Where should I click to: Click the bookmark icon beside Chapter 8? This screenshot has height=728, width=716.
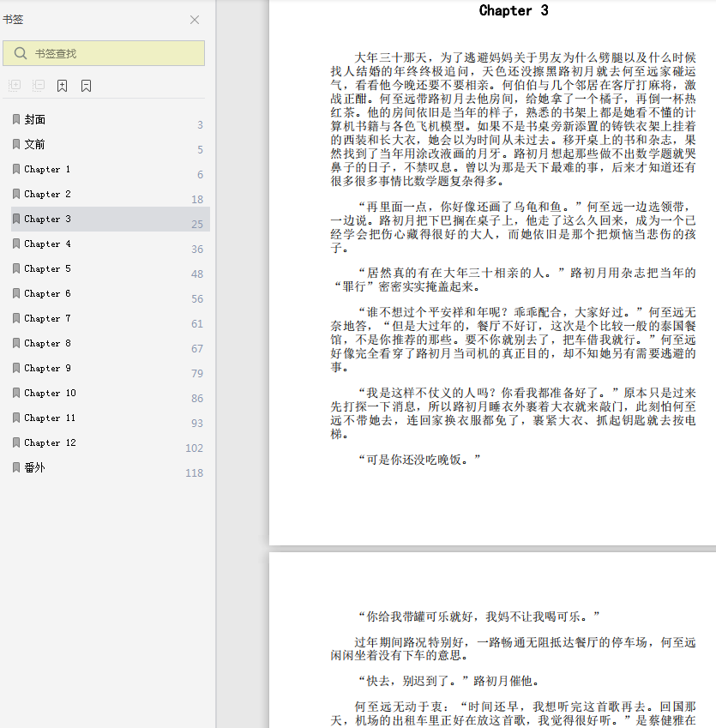[16, 343]
